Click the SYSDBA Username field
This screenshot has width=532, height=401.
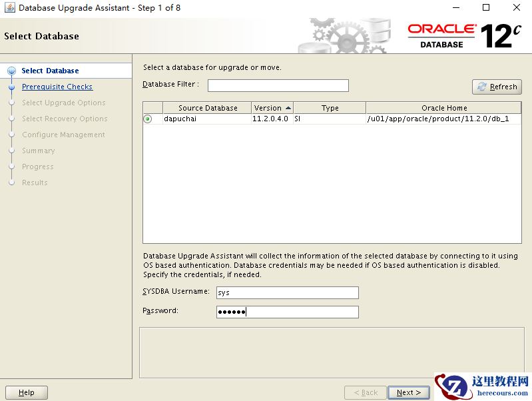tap(288, 292)
